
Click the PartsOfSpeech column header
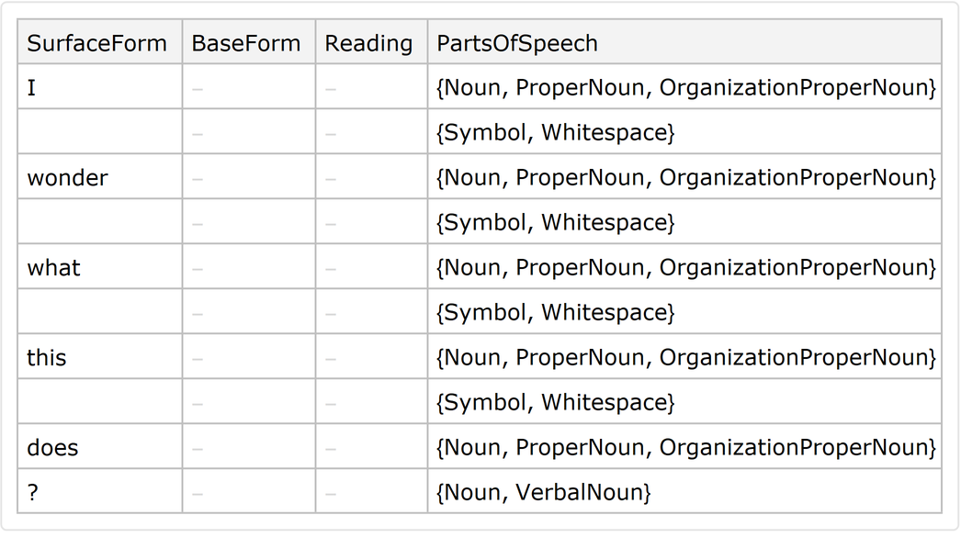[517, 43]
